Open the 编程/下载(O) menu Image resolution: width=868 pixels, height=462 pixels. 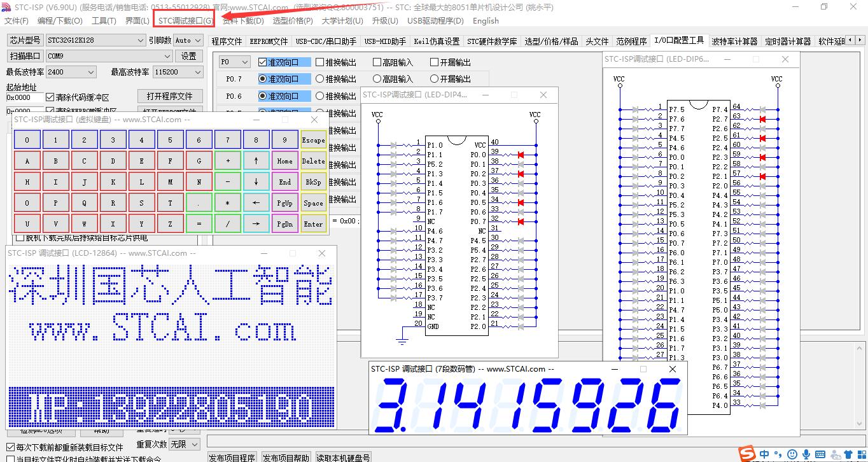coord(60,20)
